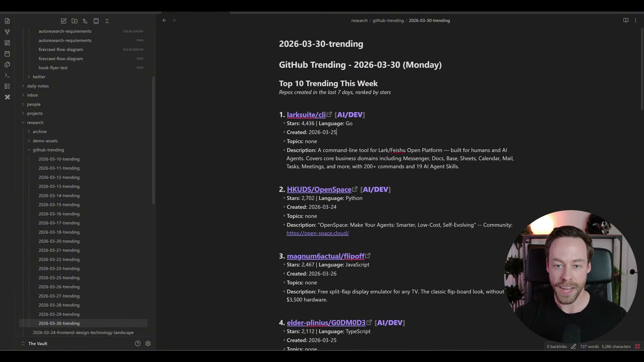Open the 2026-03-25-trending note
The image size is (644, 362).
point(59,278)
